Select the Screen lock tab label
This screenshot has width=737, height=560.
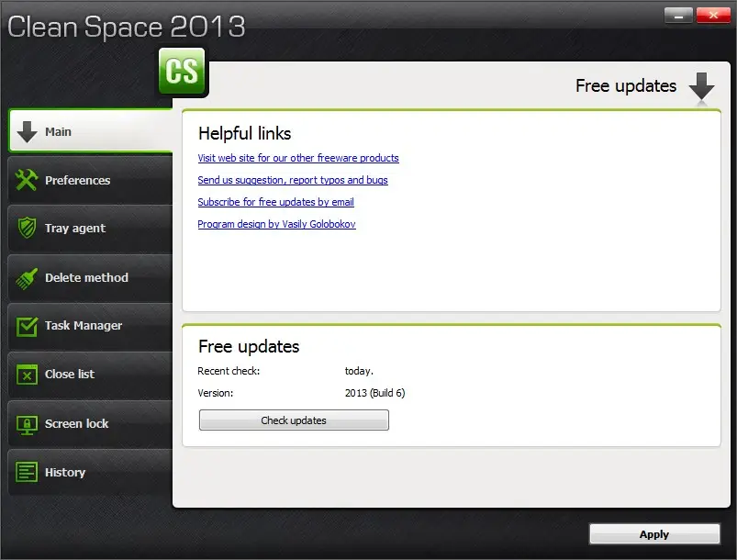(76, 424)
